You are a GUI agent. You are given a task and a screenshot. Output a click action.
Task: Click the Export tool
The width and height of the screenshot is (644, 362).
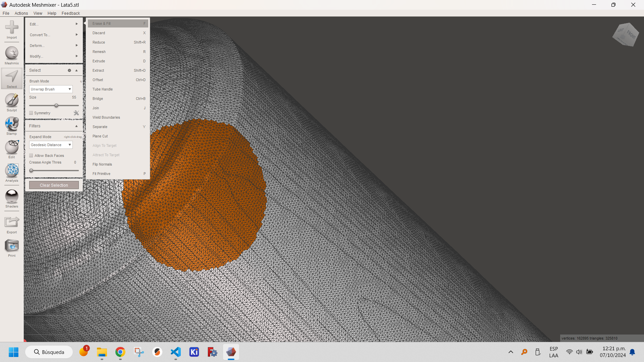[x=12, y=225]
